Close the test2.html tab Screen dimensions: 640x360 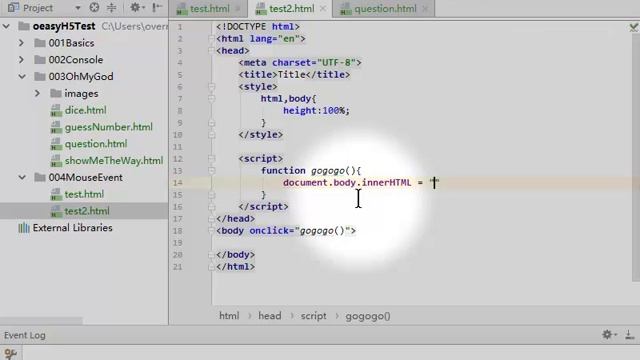coord(323,9)
